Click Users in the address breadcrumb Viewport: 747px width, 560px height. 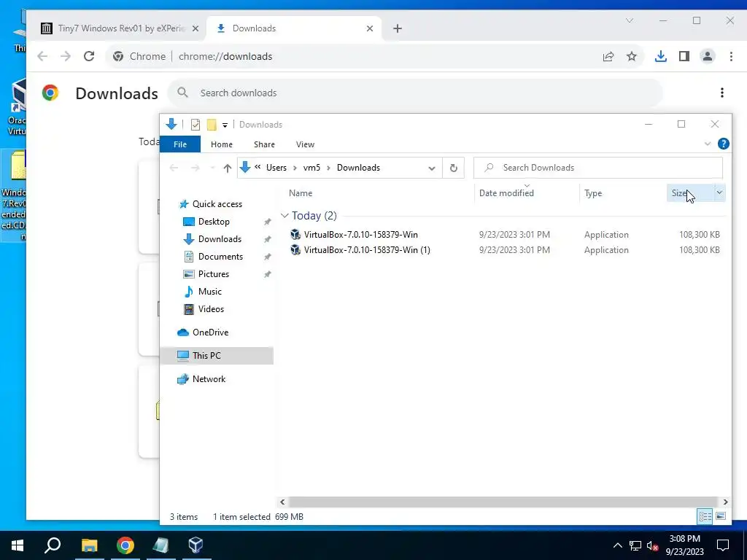[276, 168]
